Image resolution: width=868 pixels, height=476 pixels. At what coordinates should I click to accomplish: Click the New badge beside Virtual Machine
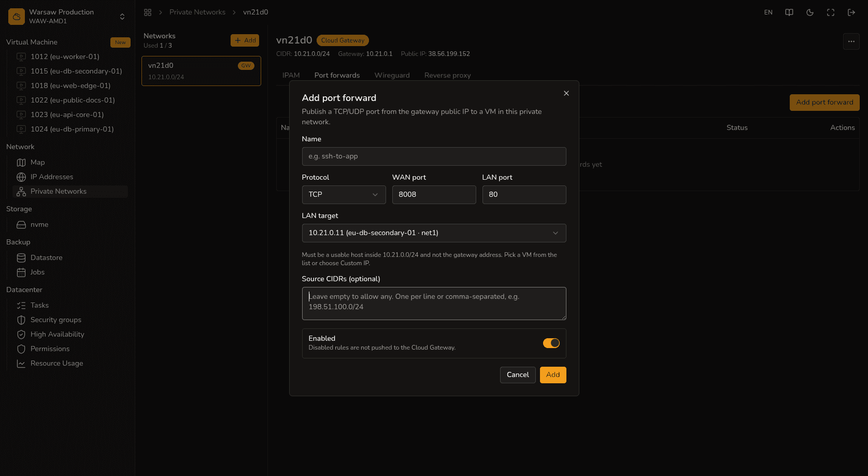(x=120, y=42)
